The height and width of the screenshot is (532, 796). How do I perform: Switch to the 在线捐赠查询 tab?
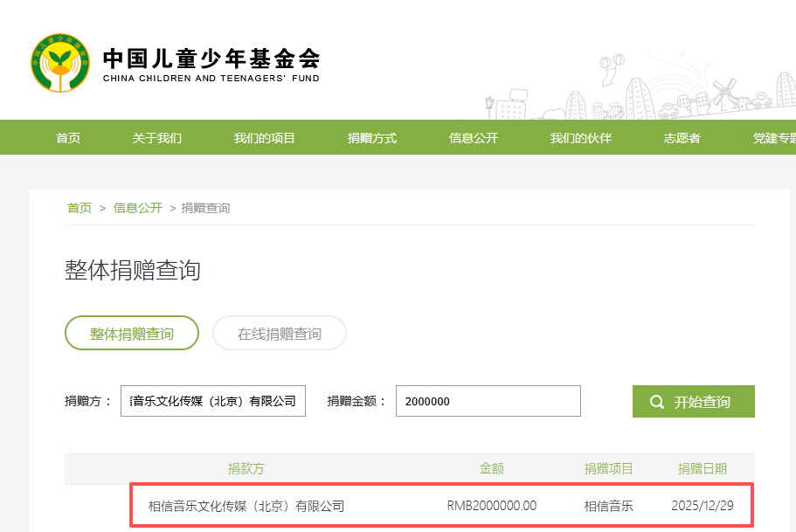click(280, 334)
